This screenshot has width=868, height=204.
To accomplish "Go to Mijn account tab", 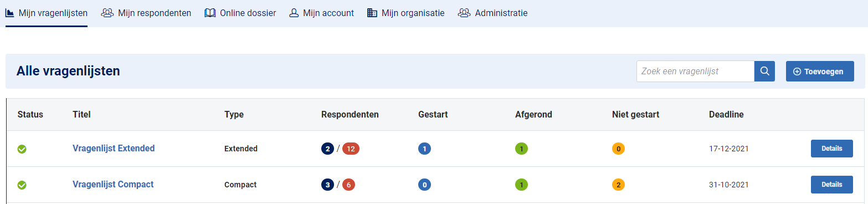I will pyautogui.click(x=321, y=13).
